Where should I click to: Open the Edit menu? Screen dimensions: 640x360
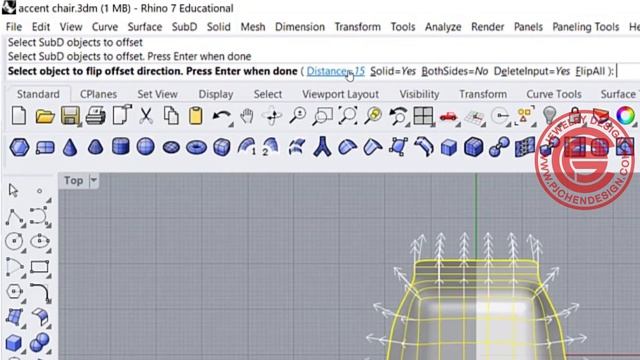(41, 27)
